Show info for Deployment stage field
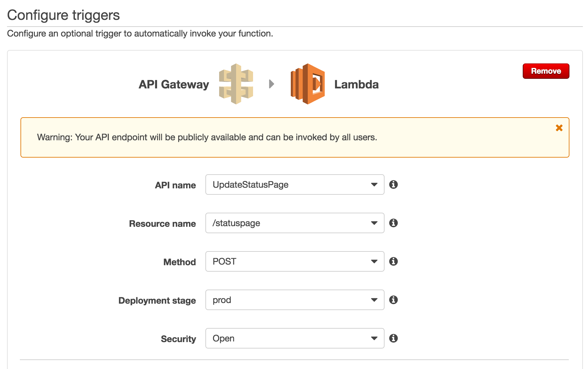The image size is (588, 369). click(393, 300)
